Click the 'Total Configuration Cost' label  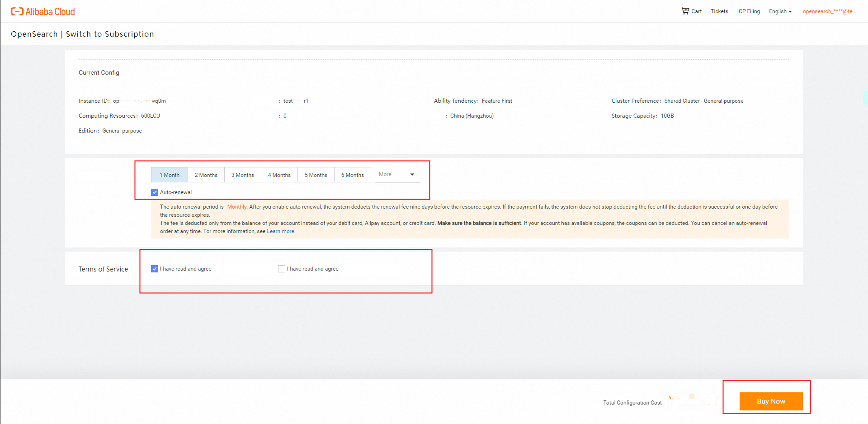632,403
